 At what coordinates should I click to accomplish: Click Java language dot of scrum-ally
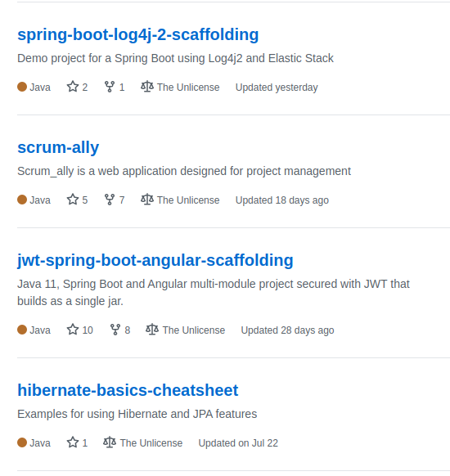click(x=22, y=200)
